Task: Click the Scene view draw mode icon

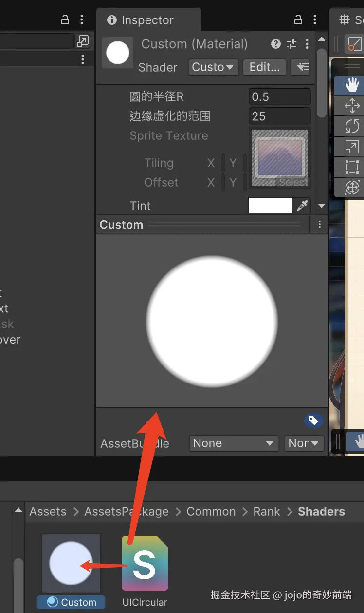Action: (x=355, y=44)
